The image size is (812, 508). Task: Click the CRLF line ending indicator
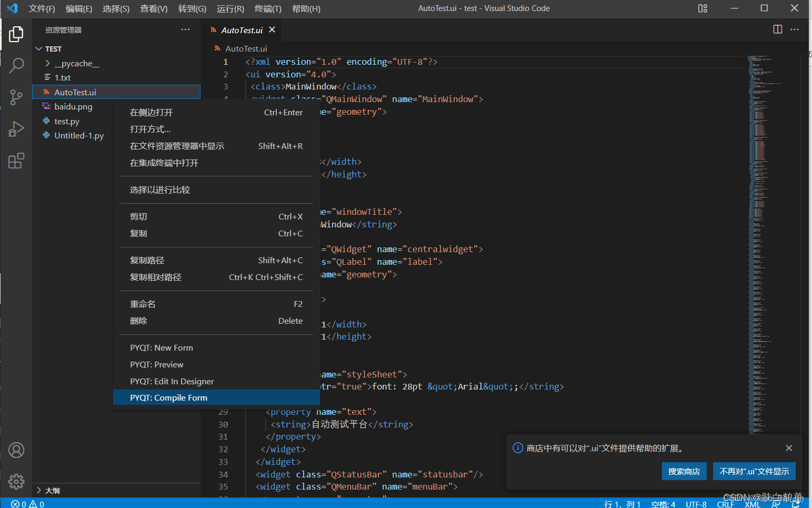tap(725, 504)
